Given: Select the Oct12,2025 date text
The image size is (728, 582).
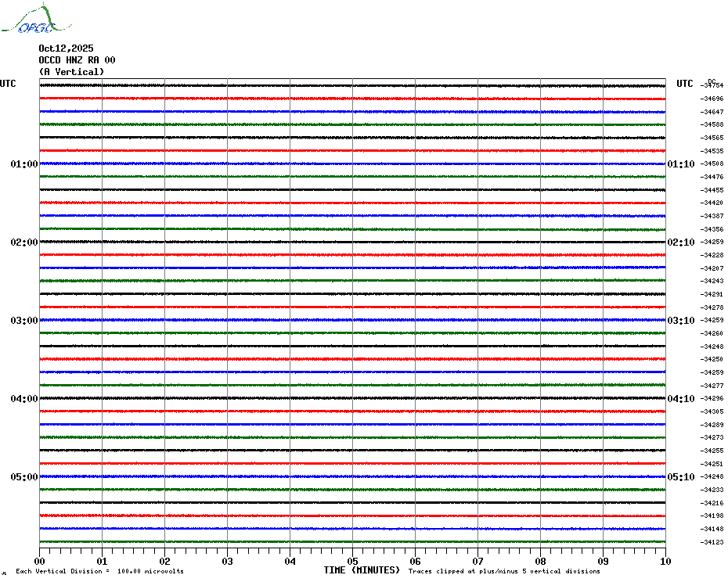Looking at the screenshot, I should [66, 48].
